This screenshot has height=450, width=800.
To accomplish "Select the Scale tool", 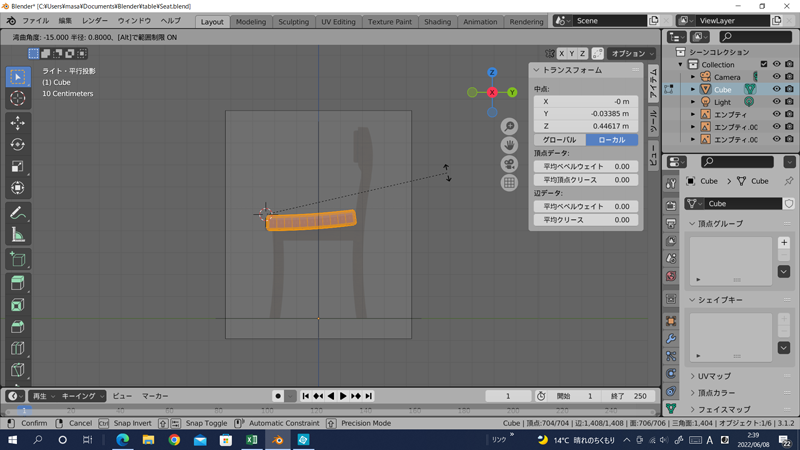I will (18, 166).
